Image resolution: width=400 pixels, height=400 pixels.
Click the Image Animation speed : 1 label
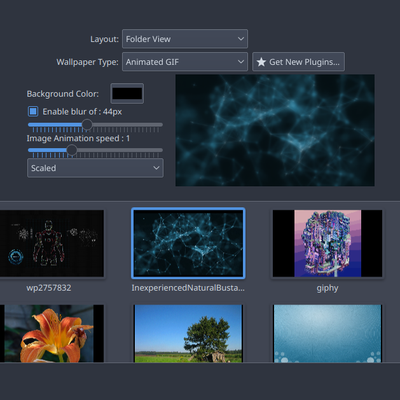click(78, 138)
